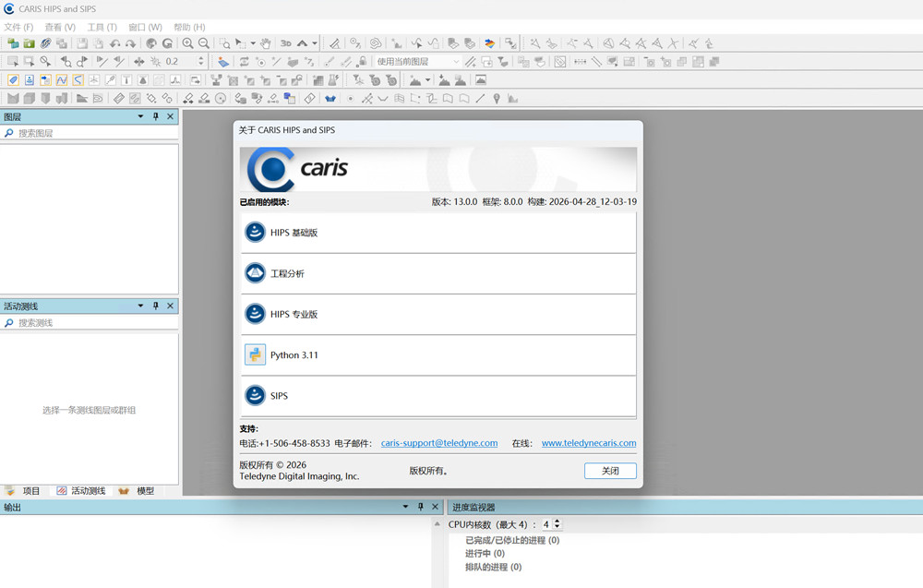Select the arrow selection tool

[240, 43]
